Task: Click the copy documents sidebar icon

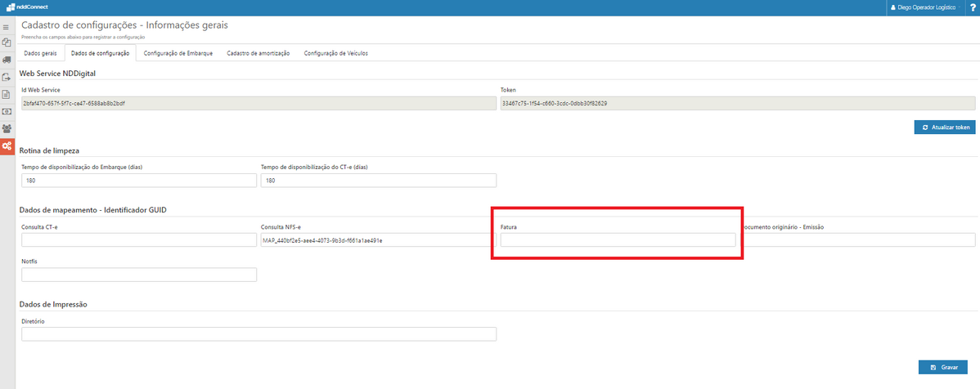Action: point(7,42)
